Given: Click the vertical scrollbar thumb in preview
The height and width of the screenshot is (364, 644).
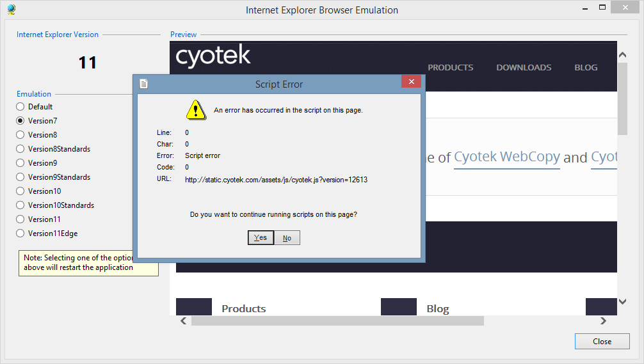Looking at the screenshot, I should tap(623, 99).
